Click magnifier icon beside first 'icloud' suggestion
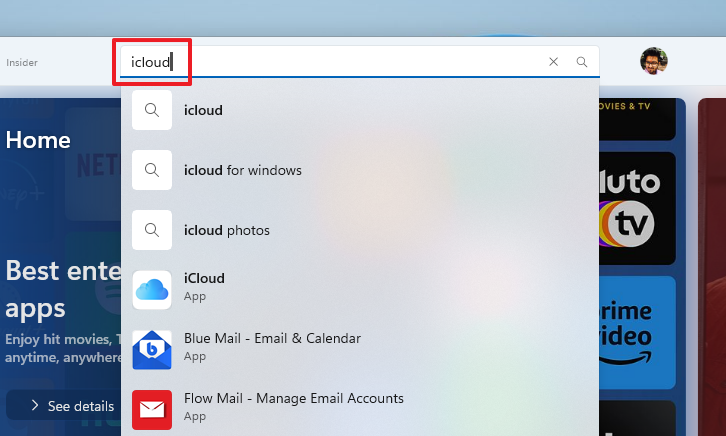 [x=152, y=110]
